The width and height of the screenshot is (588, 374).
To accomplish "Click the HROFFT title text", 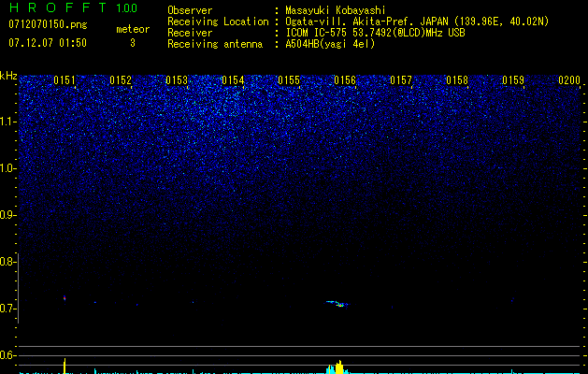I will click(58, 7).
